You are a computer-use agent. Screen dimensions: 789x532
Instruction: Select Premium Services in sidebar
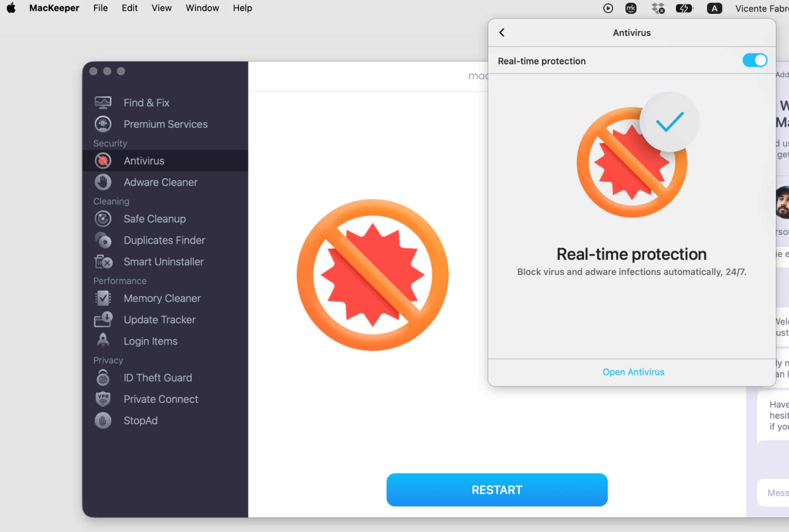[165, 124]
